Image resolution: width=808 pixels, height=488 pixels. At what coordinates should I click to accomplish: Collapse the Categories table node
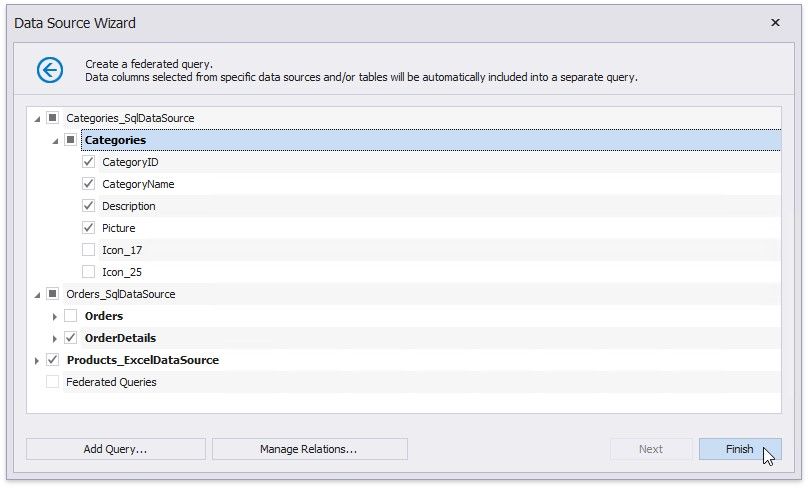tap(56, 141)
